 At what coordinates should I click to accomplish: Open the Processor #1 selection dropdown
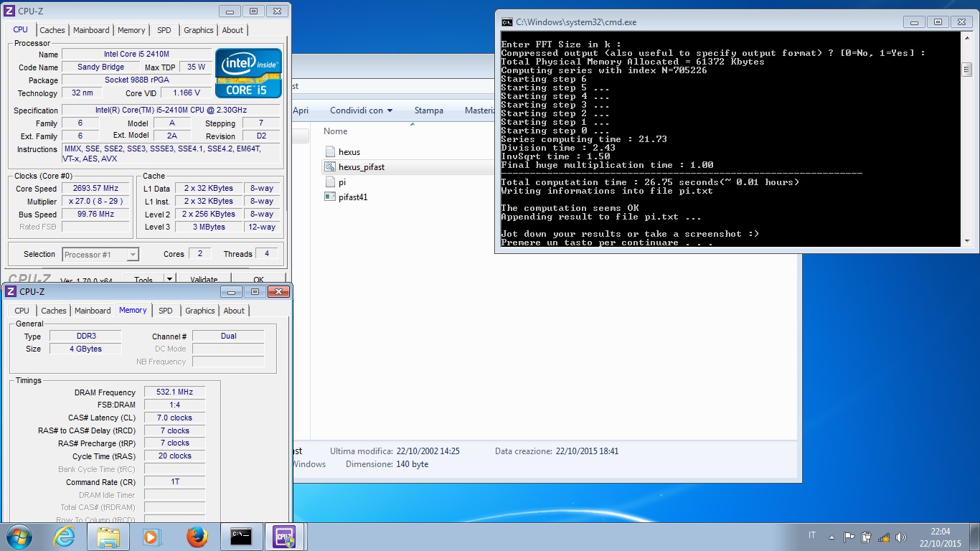click(100, 255)
